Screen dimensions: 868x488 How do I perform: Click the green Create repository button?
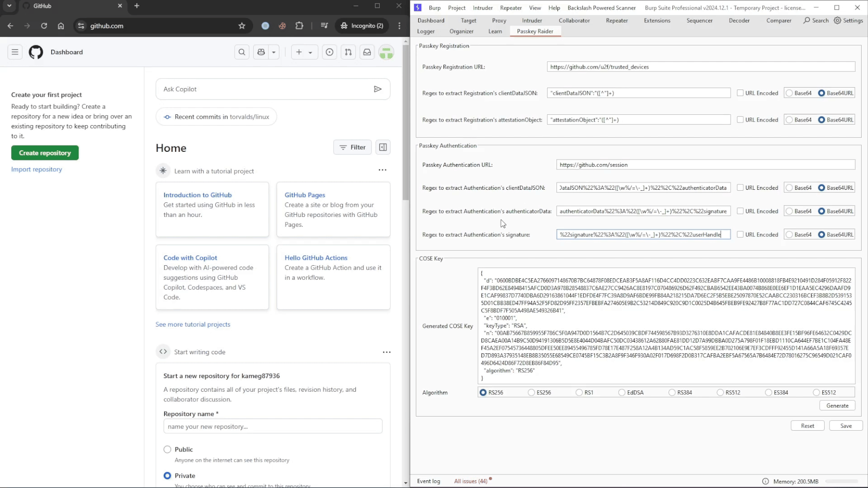pyautogui.click(x=45, y=153)
